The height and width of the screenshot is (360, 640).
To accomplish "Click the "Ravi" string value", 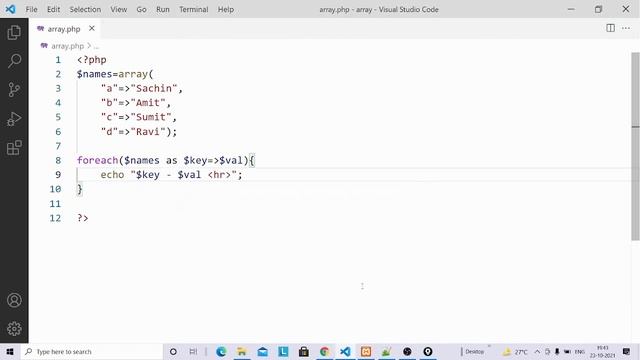I will click(148, 132).
